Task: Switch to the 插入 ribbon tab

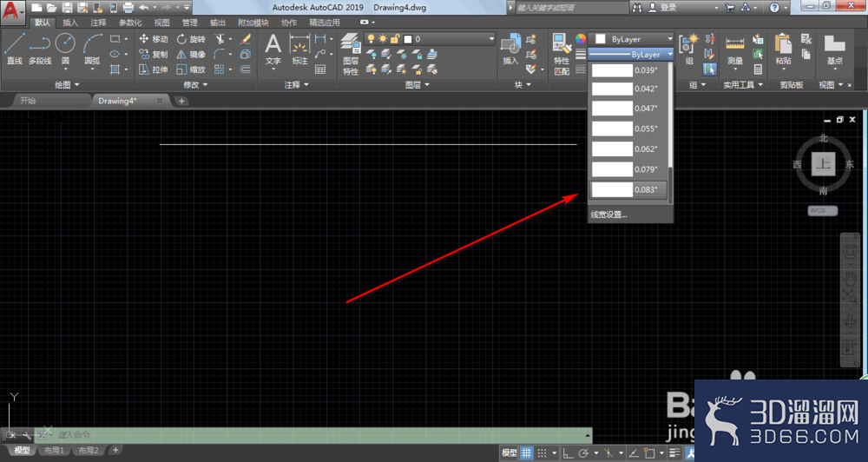Action: coord(70,23)
